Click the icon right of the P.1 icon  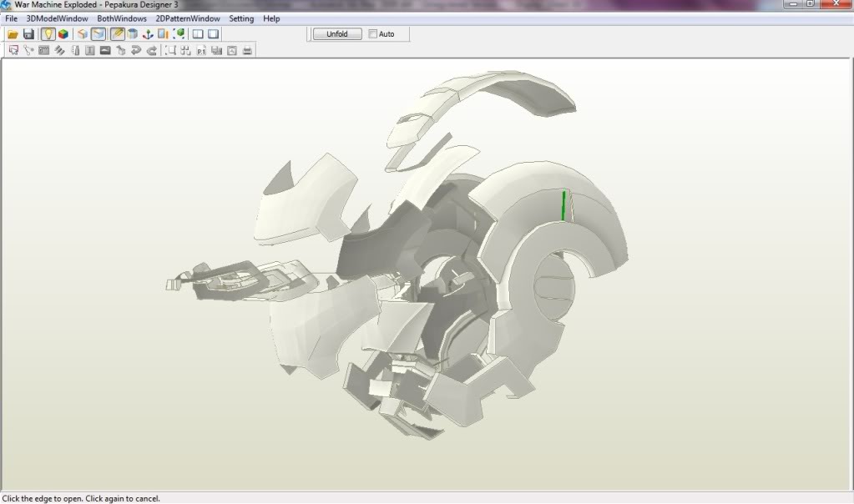[217, 51]
